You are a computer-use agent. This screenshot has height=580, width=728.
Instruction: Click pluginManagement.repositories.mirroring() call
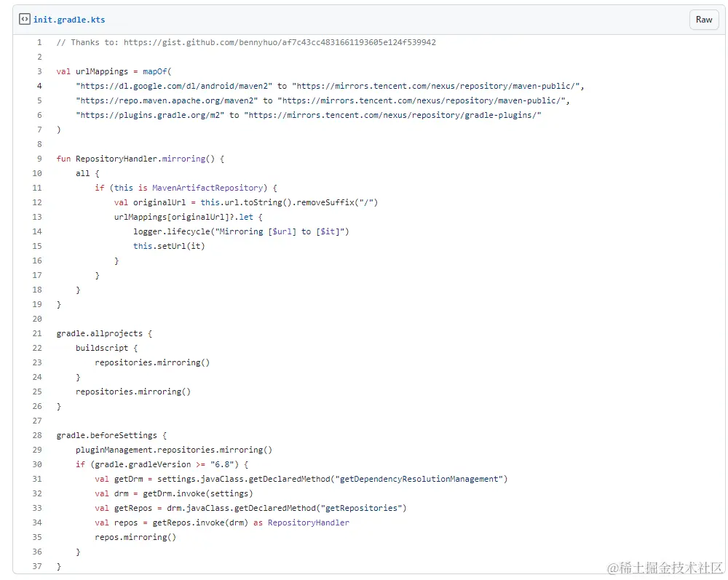[174, 450]
